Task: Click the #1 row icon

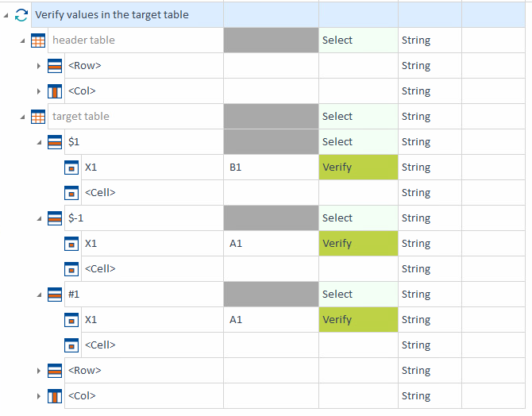Action: pos(55,295)
